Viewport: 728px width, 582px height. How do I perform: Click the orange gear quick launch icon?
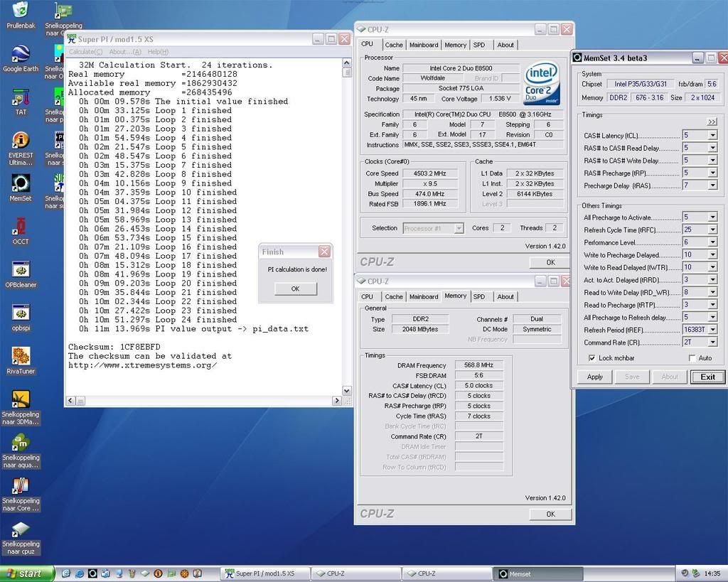tap(184, 573)
